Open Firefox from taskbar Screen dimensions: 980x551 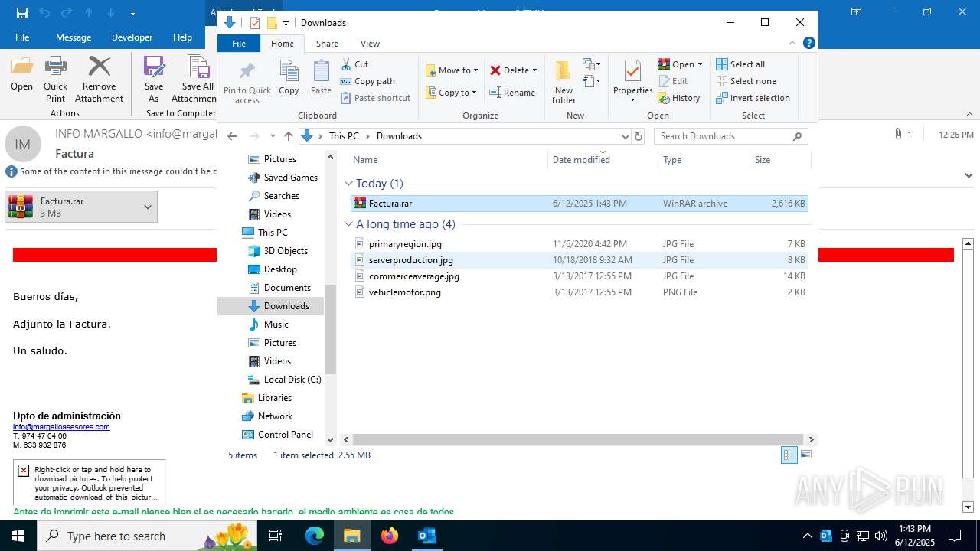click(390, 536)
